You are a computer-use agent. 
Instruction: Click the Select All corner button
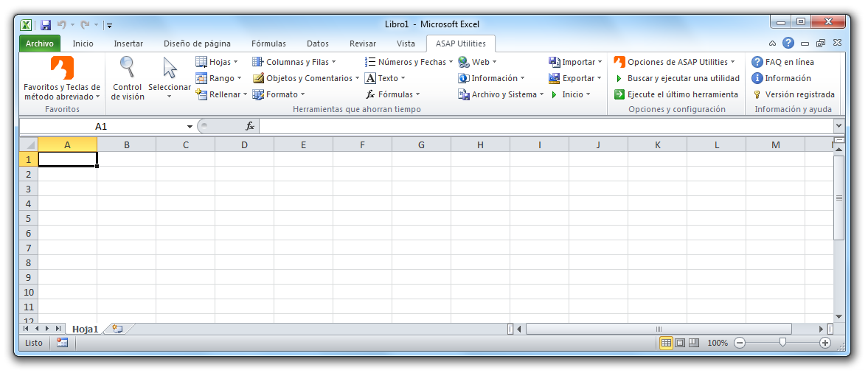tap(29, 144)
